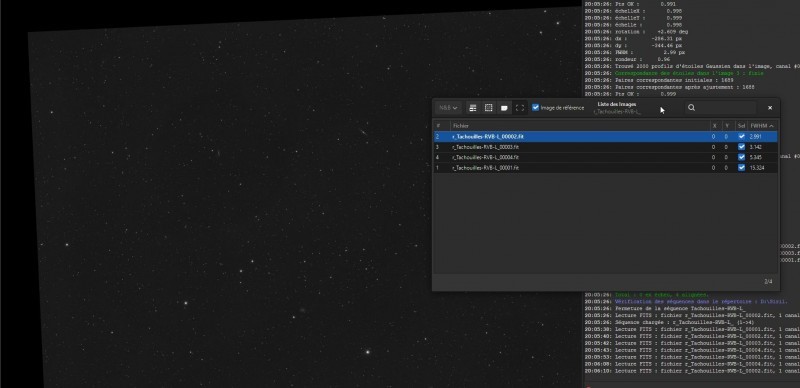Click the show plot/list layout icon
Viewport: 800px width, 388px height.
(473, 108)
